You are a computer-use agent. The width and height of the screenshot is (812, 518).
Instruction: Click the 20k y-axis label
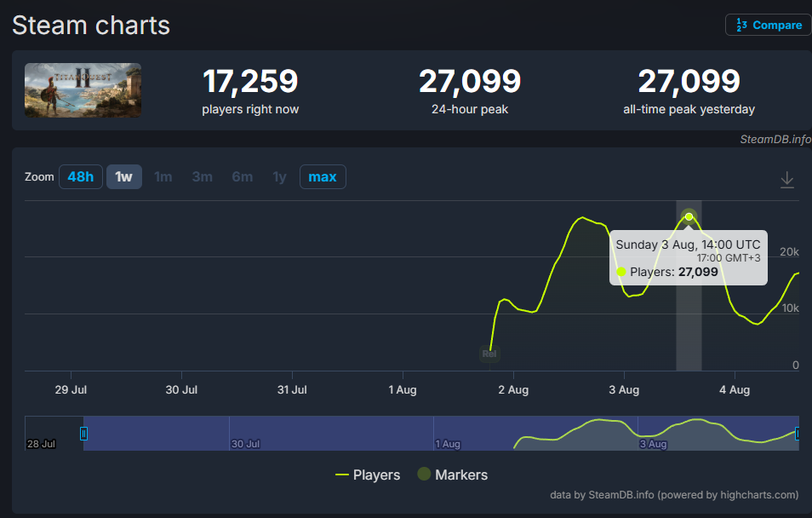(789, 252)
